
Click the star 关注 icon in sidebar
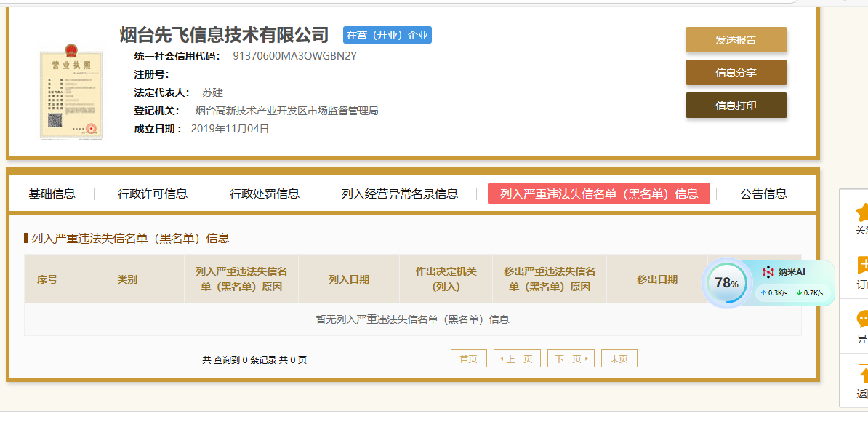coord(861,212)
